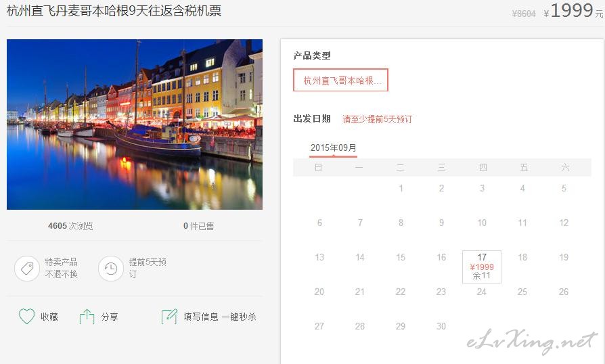The width and height of the screenshot is (605, 364).
Task: Click calendar date 19
Action: 564,257
